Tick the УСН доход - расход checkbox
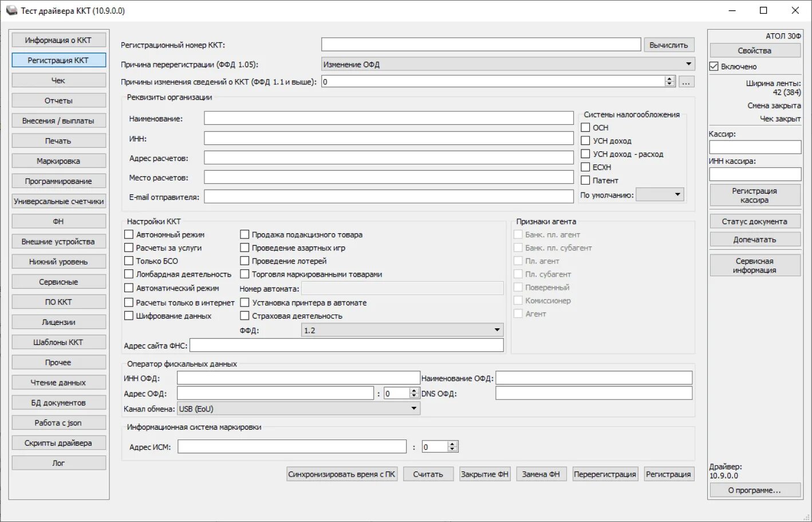 (x=585, y=154)
